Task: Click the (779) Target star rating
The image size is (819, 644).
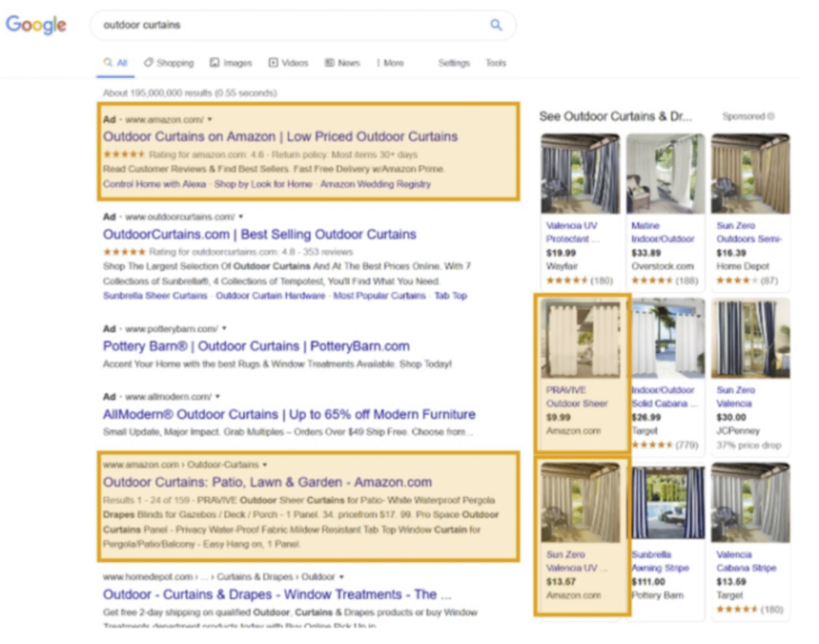Action: click(664, 445)
